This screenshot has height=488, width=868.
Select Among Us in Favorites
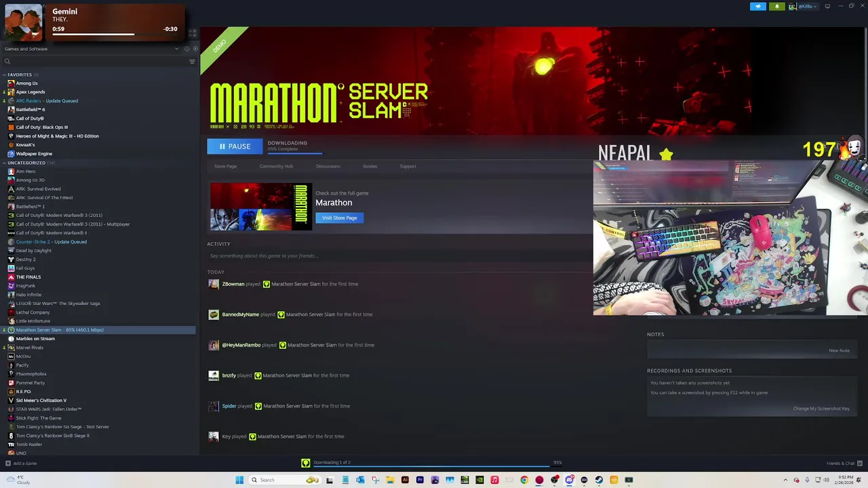(x=26, y=83)
